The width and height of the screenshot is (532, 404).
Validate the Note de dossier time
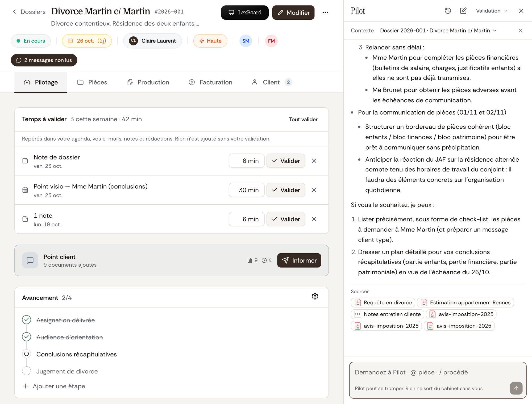click(286, 161)
